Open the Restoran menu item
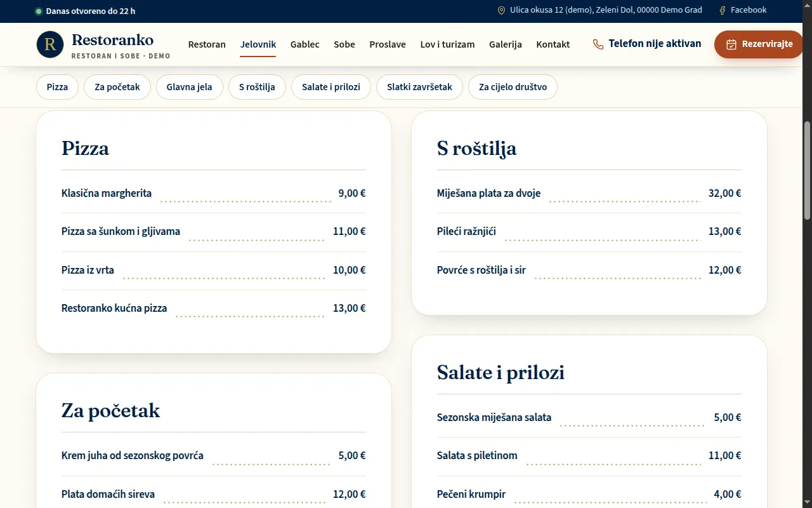Screen dimensions: 812x508 (207, 44)
